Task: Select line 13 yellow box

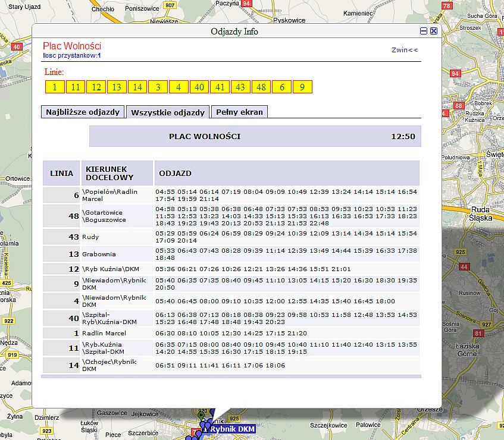Action: coord(117,87)
